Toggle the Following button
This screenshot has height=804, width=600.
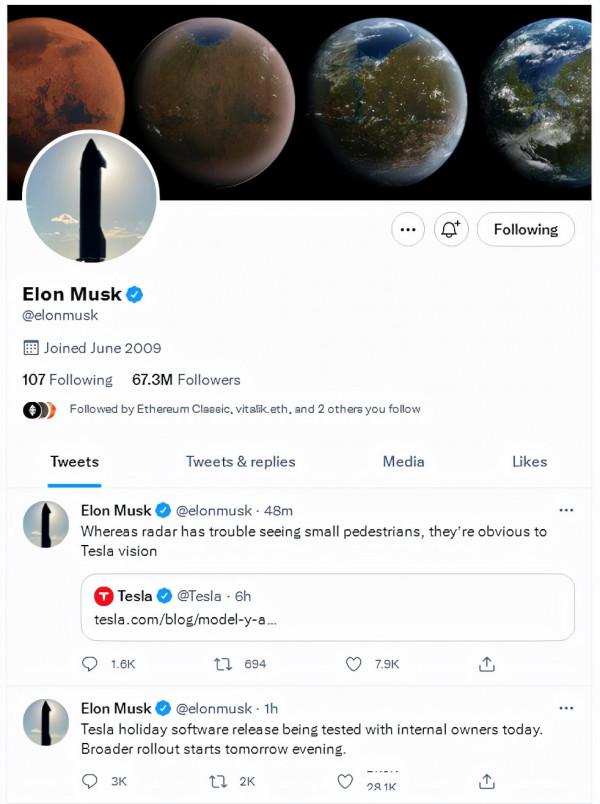point(525,229)
